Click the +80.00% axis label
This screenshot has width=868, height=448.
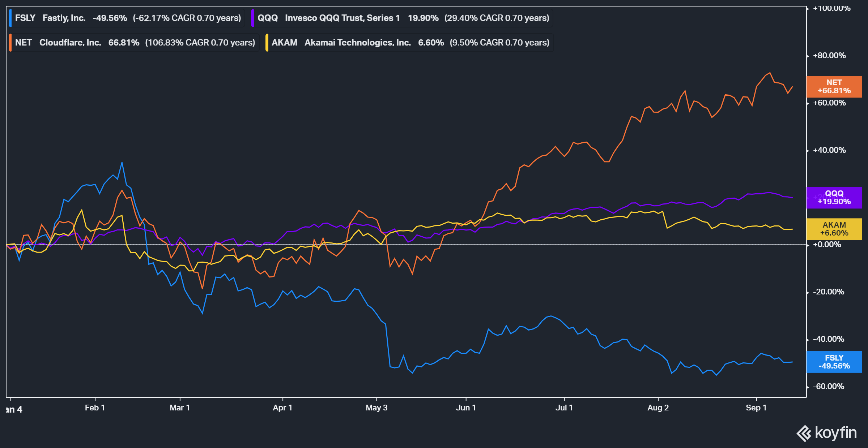coord(829,56)
